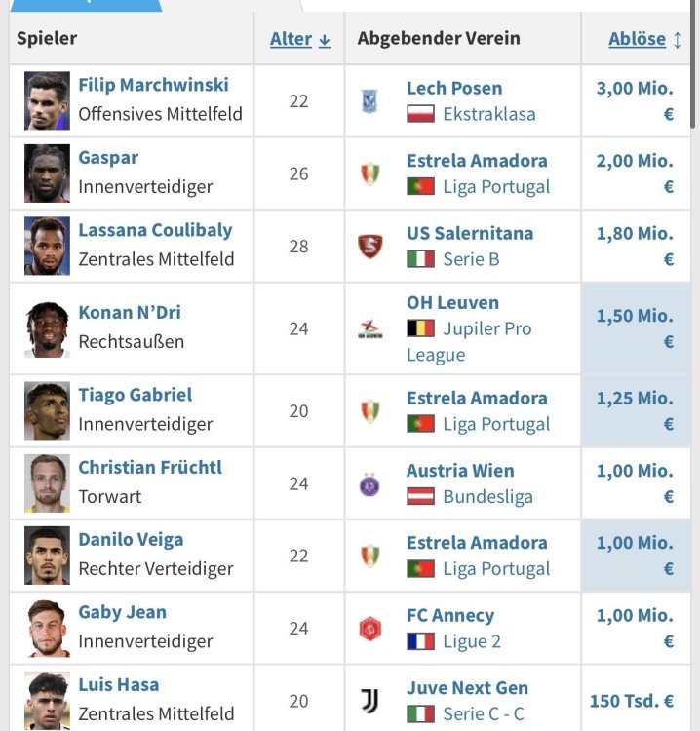
Task: Click the FC Annecy club crest
Action: click(369, 629)
